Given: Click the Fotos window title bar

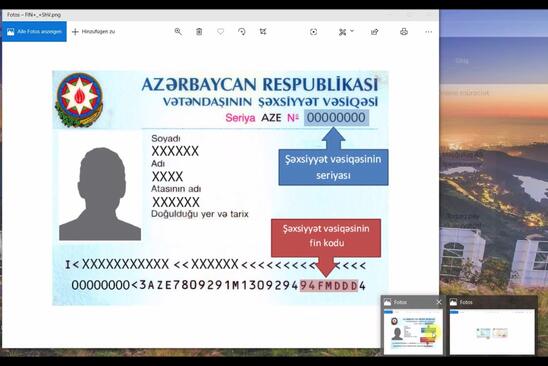Looking at the screenshot, I should coord(220,15).
